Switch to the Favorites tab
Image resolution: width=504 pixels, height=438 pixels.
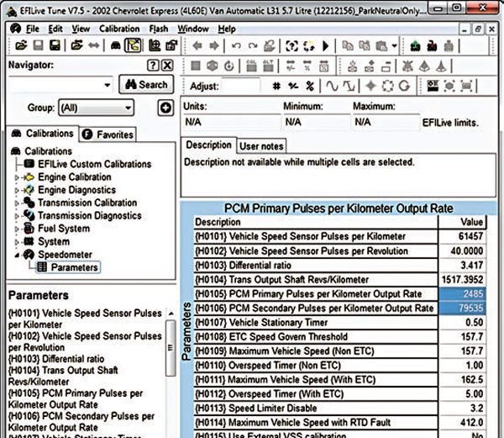coord(108,135)
